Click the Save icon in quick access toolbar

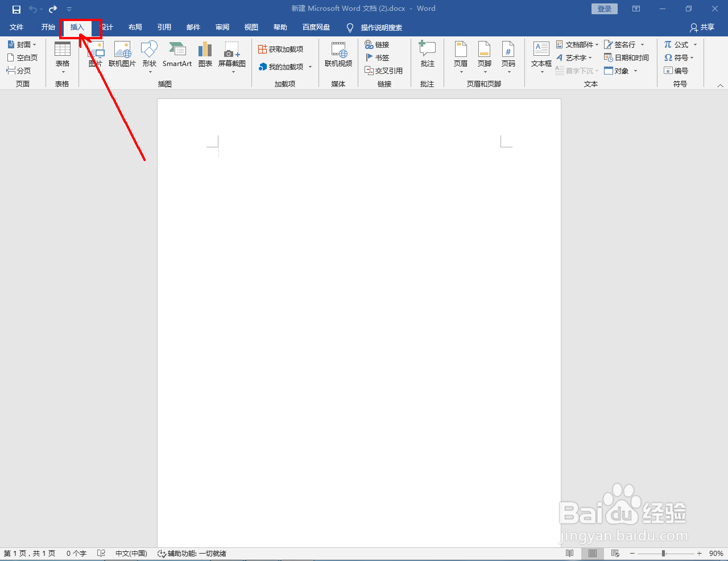(x=16, y=9)
